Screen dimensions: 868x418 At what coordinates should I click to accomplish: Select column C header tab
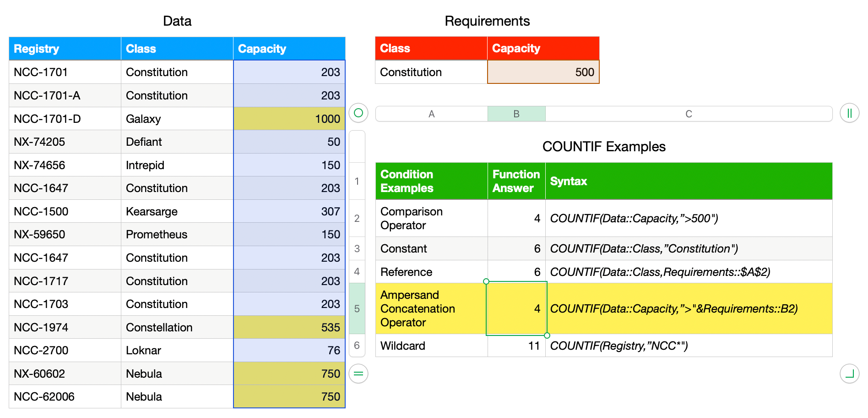[689, 114]
